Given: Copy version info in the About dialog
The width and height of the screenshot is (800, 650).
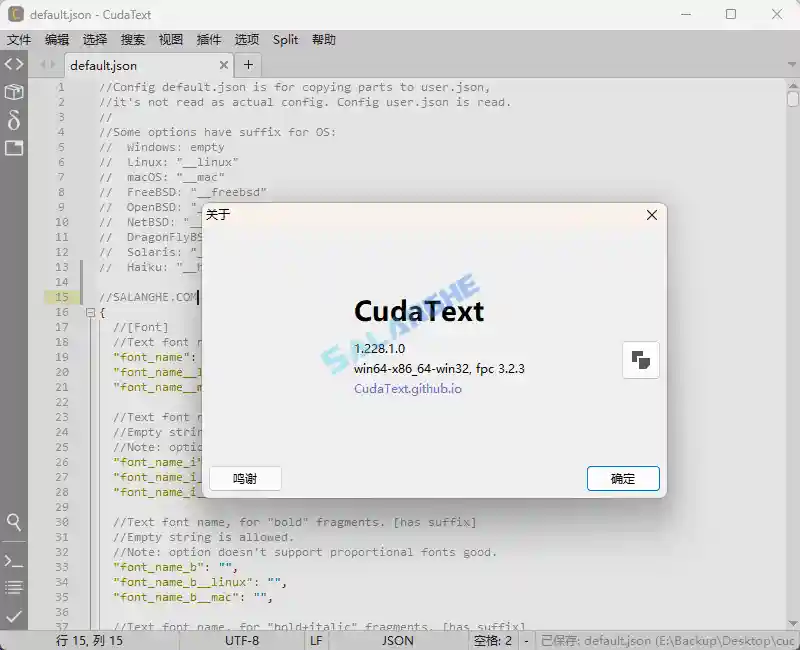Looking at the screenshot, I should pos(640,360).
